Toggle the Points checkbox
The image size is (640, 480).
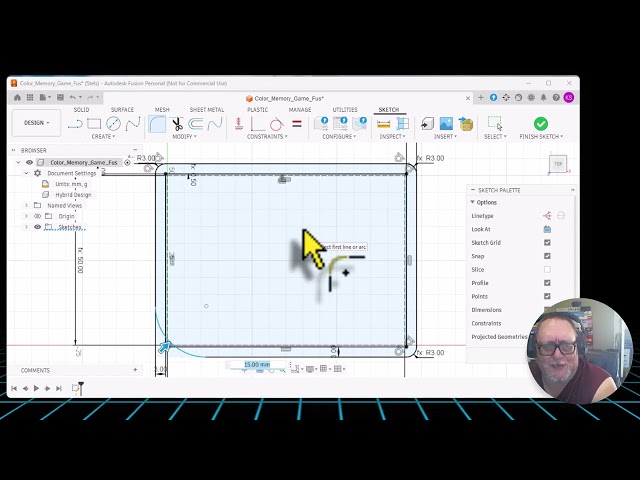pyautogui.click(x=547, y=296)
